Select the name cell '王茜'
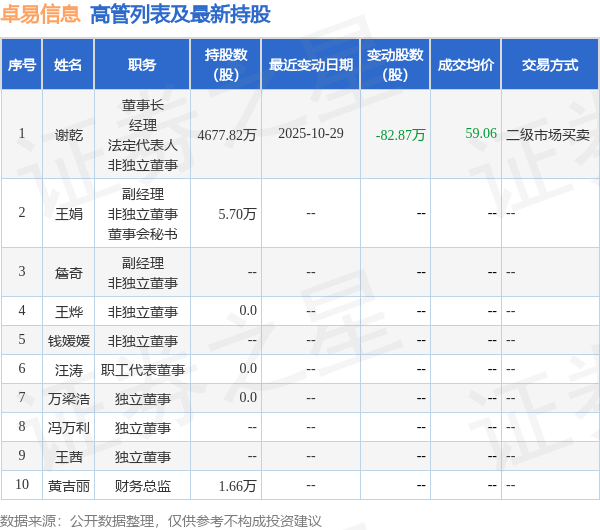This screenshot has width=600, height=530. coord(68,457)
